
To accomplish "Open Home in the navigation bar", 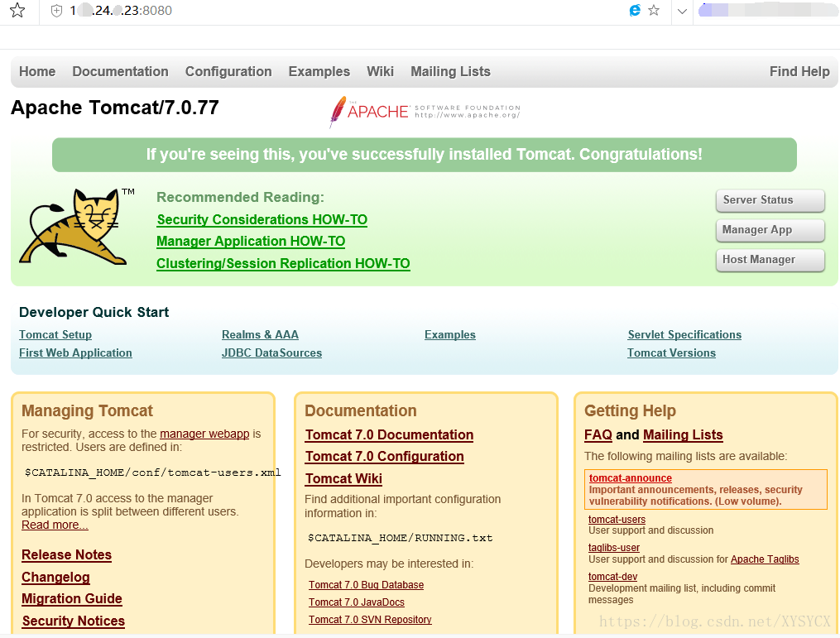I will coord(37,71).
